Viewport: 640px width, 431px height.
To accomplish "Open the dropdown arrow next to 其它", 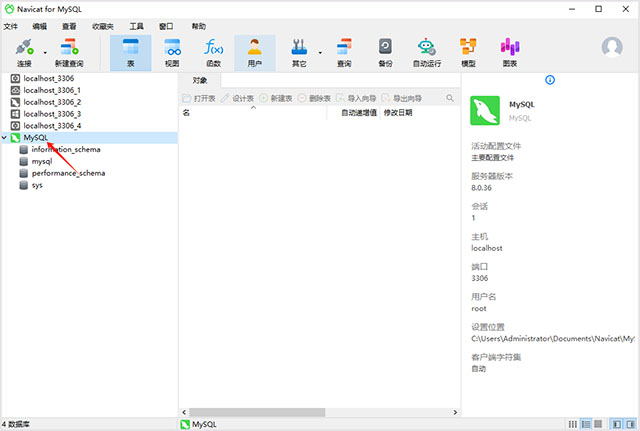I will [320, 53].
